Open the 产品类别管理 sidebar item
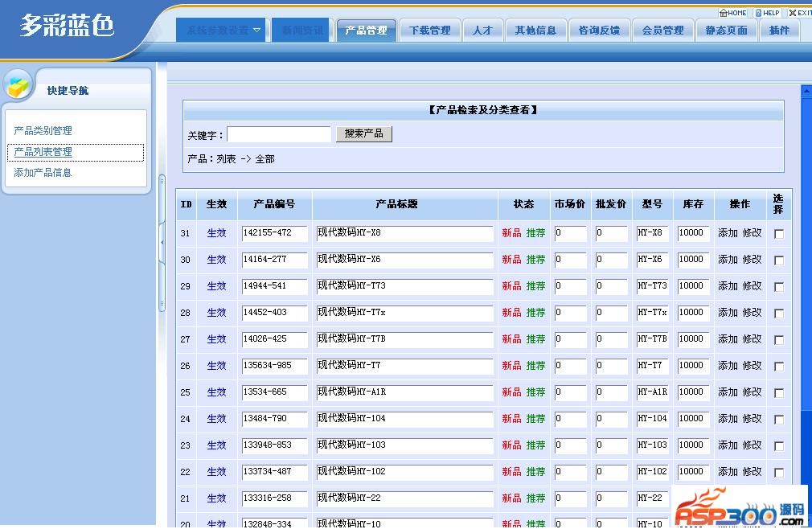 pyautogui.click(x=43, y=131)
